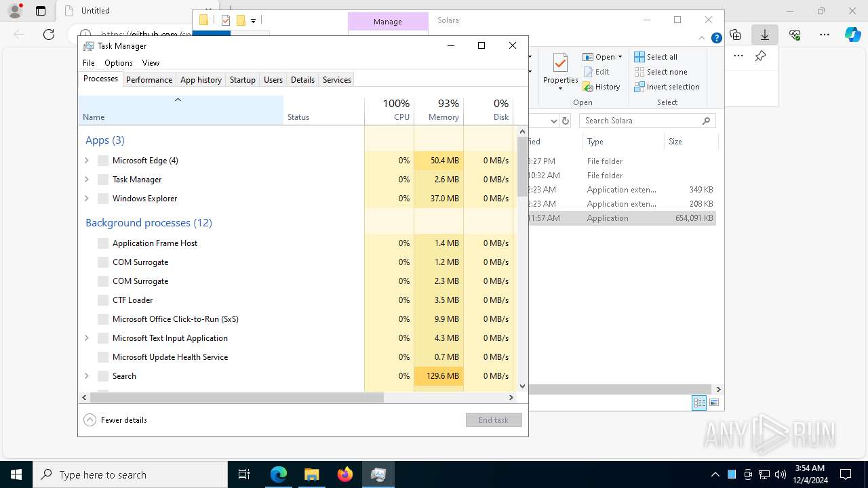Open dropdown arrow next to Open button
Image resolution: width=868 pixels, height=488 pixels.
(x=620, y=57)
